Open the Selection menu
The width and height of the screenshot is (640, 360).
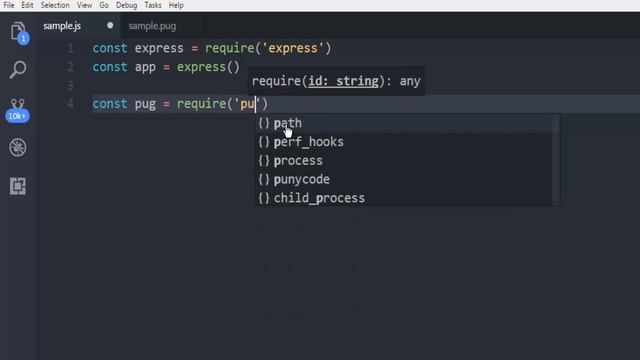point(55,5)
